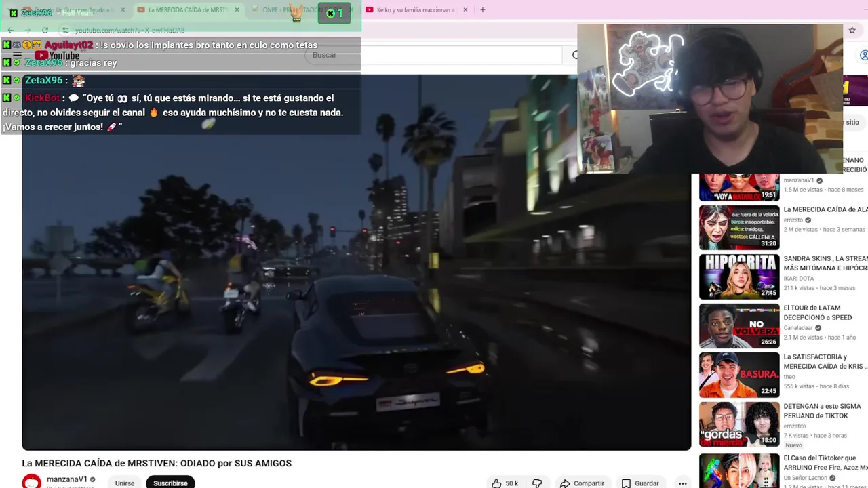This screenshot has width=868, height=488.
Task: Open 'El TOUR de LATAM' Speed video thumbnail
Action: (x=739, y=326)
